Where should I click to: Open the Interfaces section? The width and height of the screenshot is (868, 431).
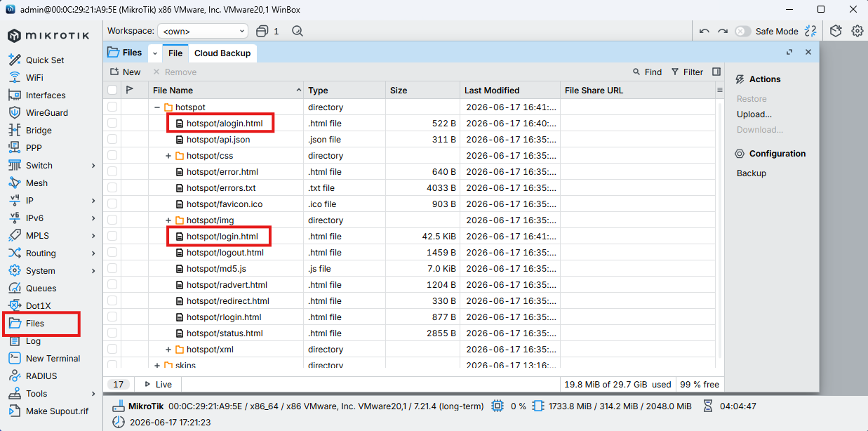coord(46,95)
